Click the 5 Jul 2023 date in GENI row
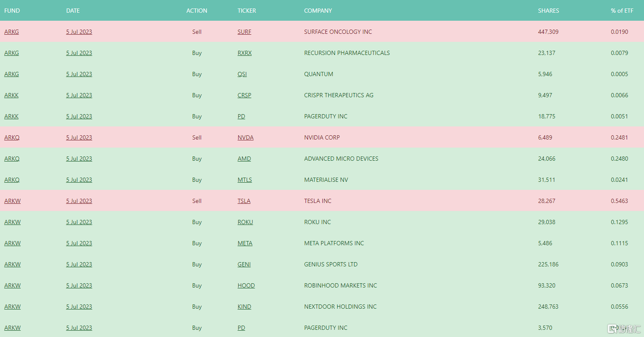Screen dimensions: 644x337 click(x=79, y=264)
